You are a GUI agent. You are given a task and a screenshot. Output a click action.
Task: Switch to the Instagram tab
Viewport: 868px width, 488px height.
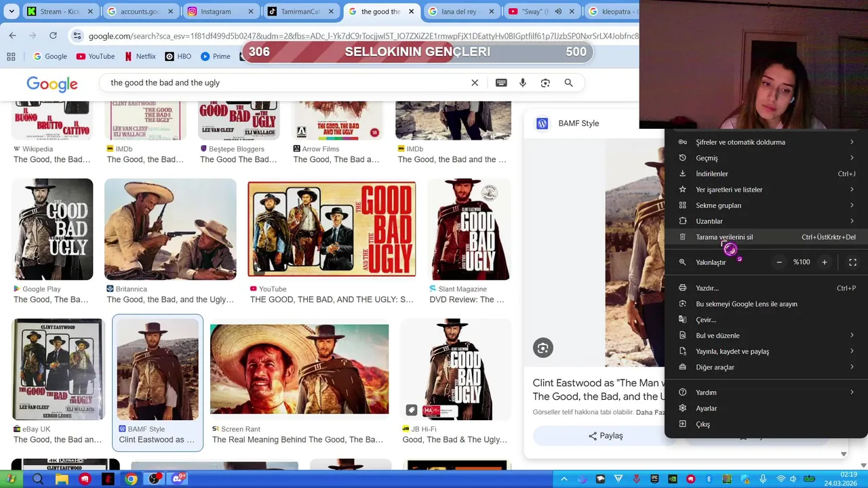pos(220,12)
